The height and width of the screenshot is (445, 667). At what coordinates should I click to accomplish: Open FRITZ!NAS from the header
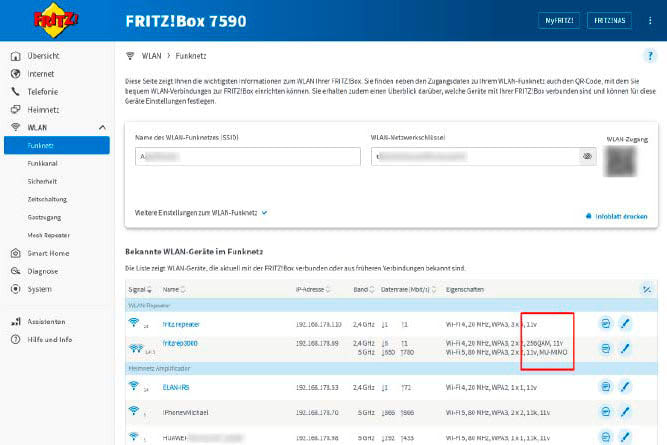609,20
